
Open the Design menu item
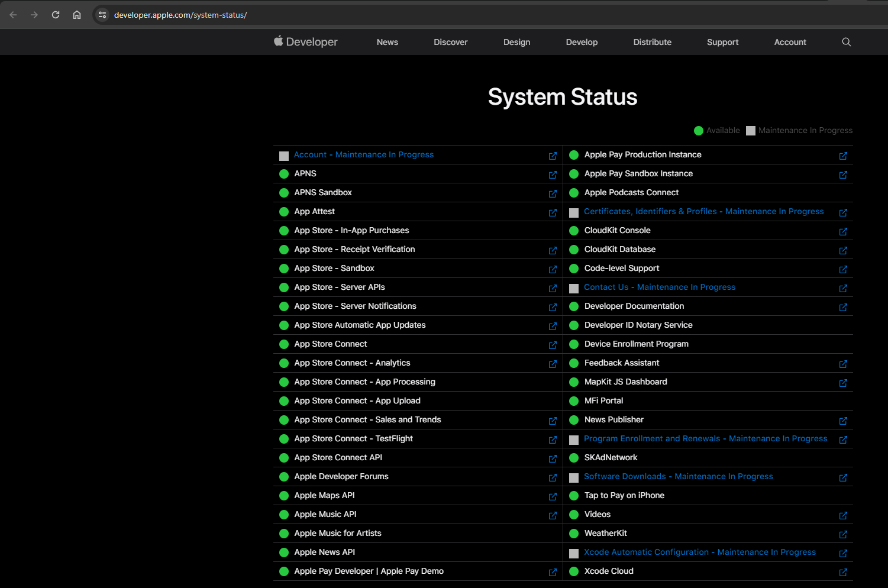tap(516, 42)
